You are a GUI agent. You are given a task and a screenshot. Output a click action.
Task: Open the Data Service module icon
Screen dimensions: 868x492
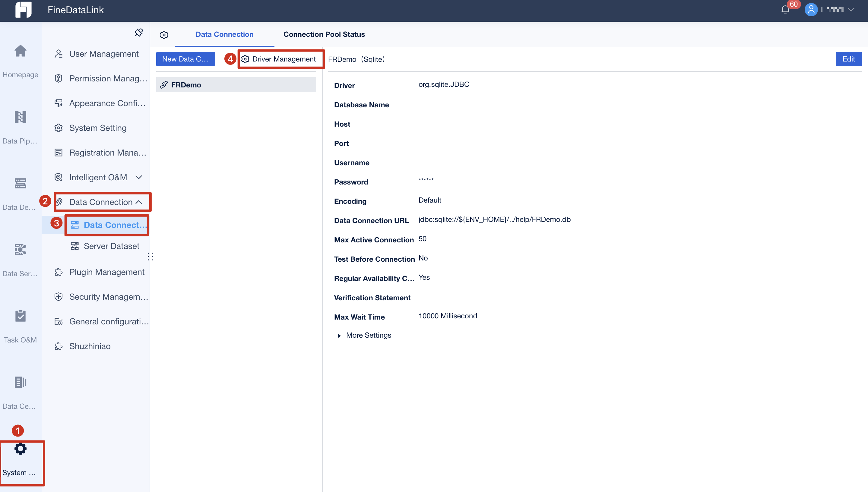20,249
